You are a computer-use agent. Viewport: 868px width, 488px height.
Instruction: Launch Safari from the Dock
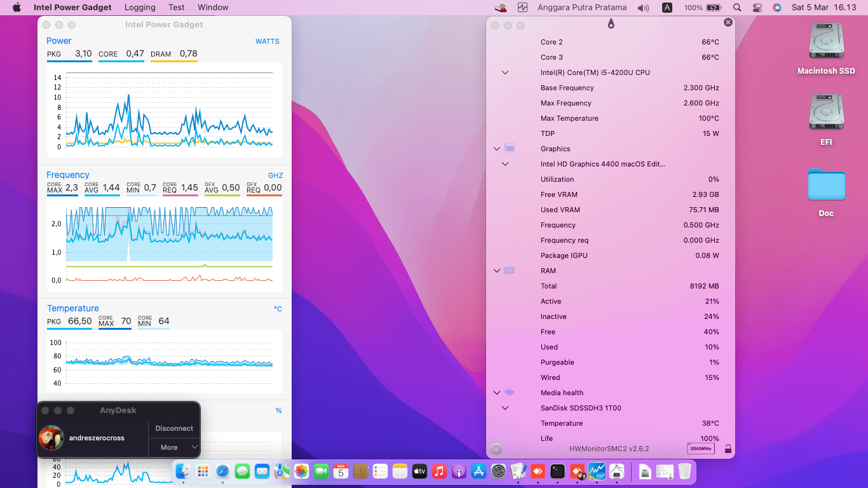222,471
